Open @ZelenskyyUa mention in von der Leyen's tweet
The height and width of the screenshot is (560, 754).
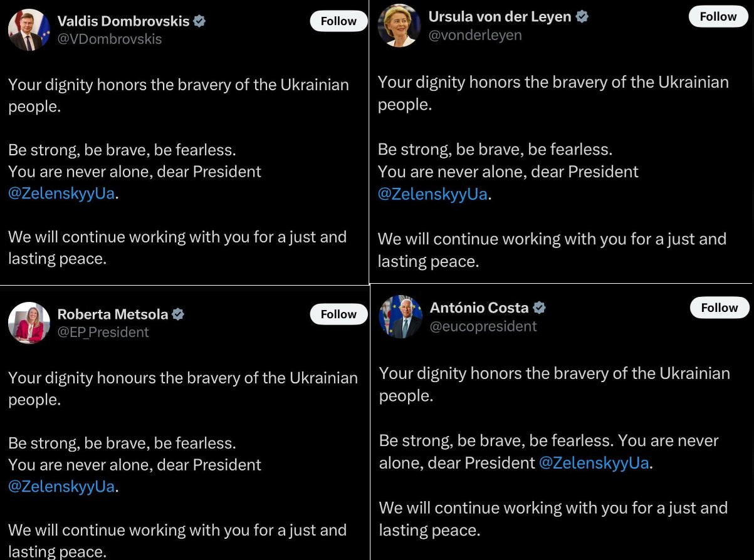(x=432, y=194)
